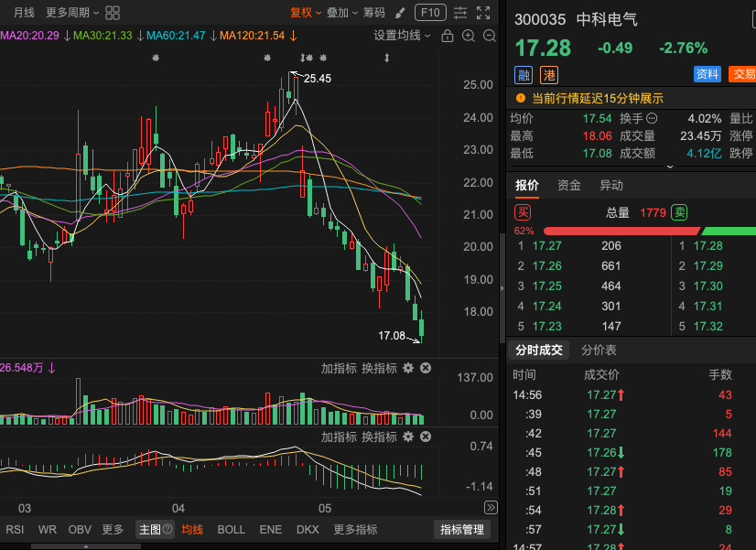Open the MACD indicator settings gear
Screen dimensions: 756x550
[408, 437]
